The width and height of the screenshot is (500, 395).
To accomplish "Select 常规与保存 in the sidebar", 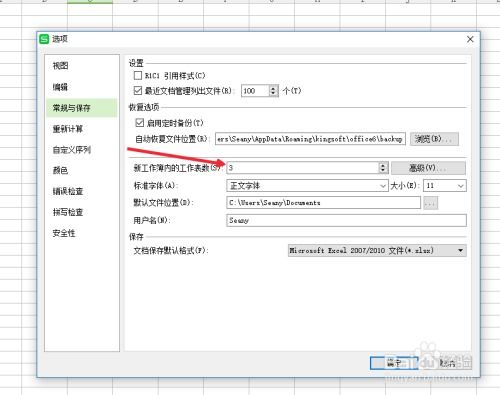I will pyautogui.click(x=82, y=108).
